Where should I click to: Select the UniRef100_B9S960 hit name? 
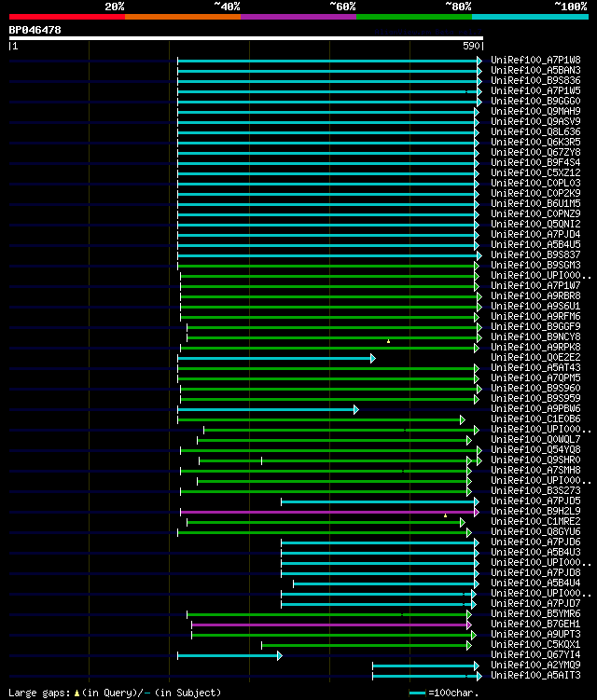click(535, 389)
